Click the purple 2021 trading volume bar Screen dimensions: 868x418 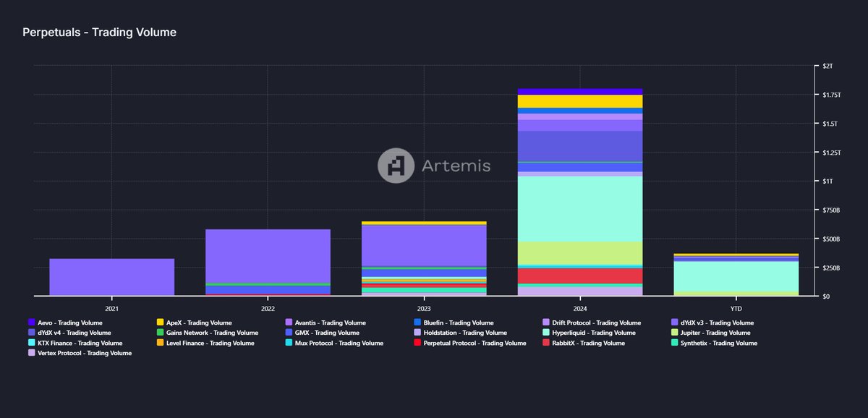tap(111, 277)
